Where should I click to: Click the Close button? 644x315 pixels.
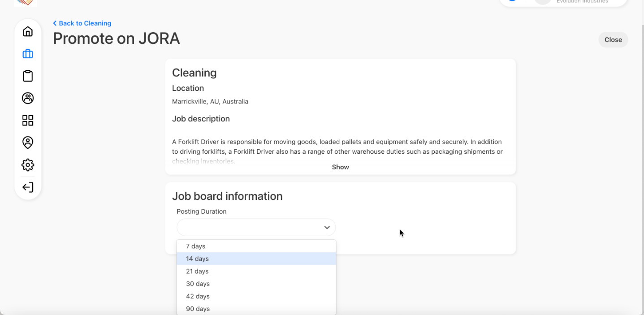[x=613, y=39]
